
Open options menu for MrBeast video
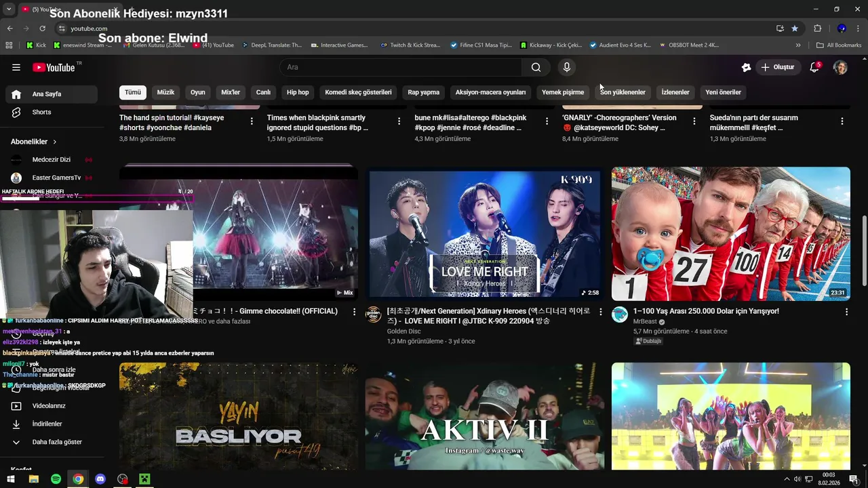[x=846, y=312]
